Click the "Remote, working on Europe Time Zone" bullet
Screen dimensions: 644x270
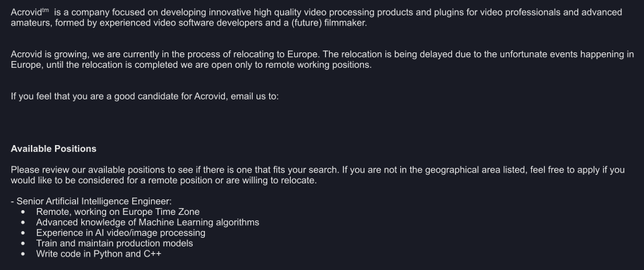point(118,212)
